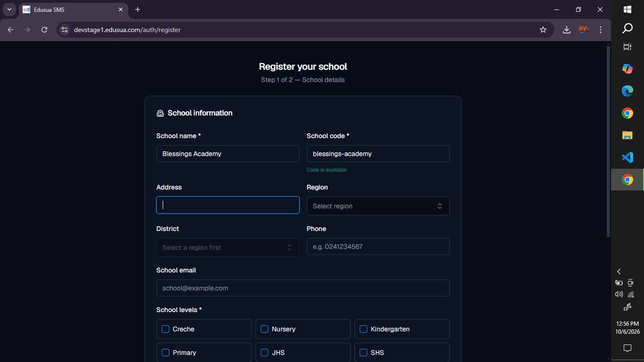Viewport: 644px width, 362px height.
Task: Close the Edusua SMS tab
Action: (x=121, y=9)
